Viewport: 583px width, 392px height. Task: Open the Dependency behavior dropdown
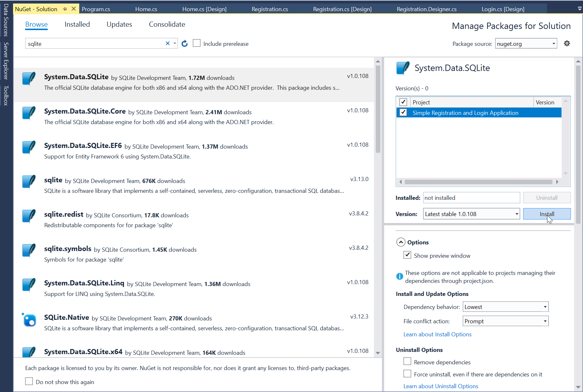pyautogui.click(x=506, y=307)
